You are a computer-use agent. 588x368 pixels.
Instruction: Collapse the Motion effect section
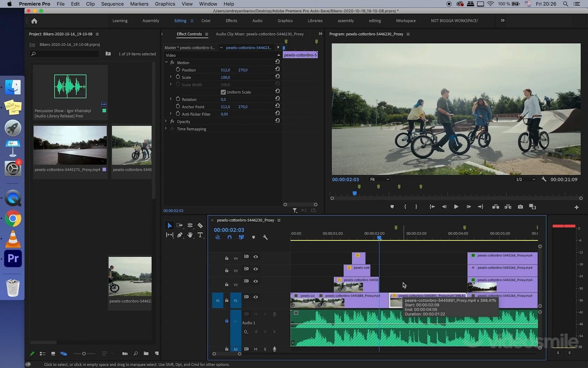pos(166,62)
